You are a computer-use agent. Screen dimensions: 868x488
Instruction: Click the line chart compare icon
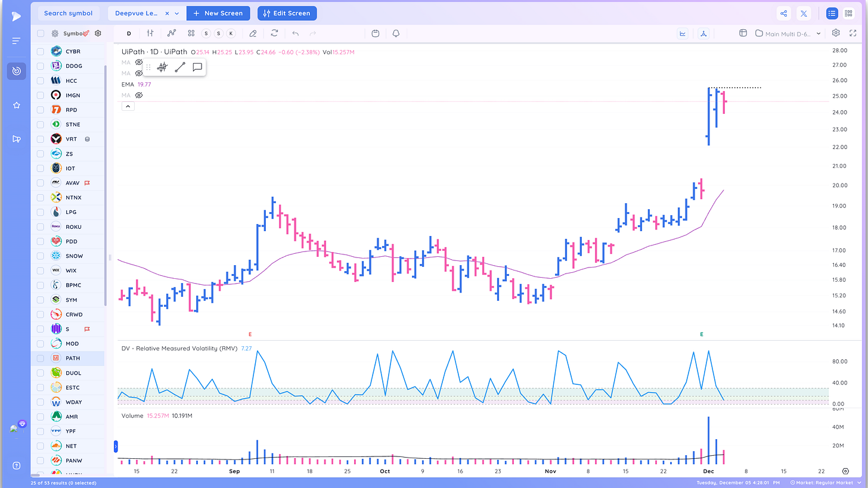pos(172,33)
